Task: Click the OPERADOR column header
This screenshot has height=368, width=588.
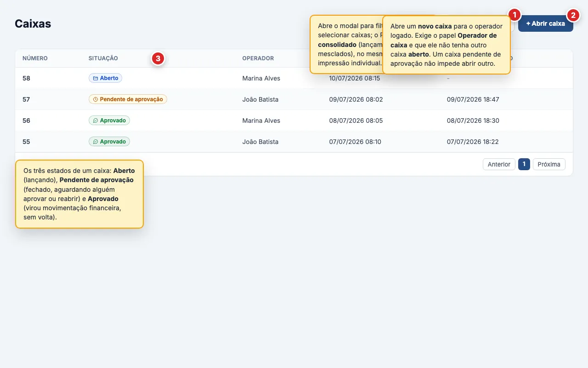Action: pyautogui.click(x=258, y=58)
